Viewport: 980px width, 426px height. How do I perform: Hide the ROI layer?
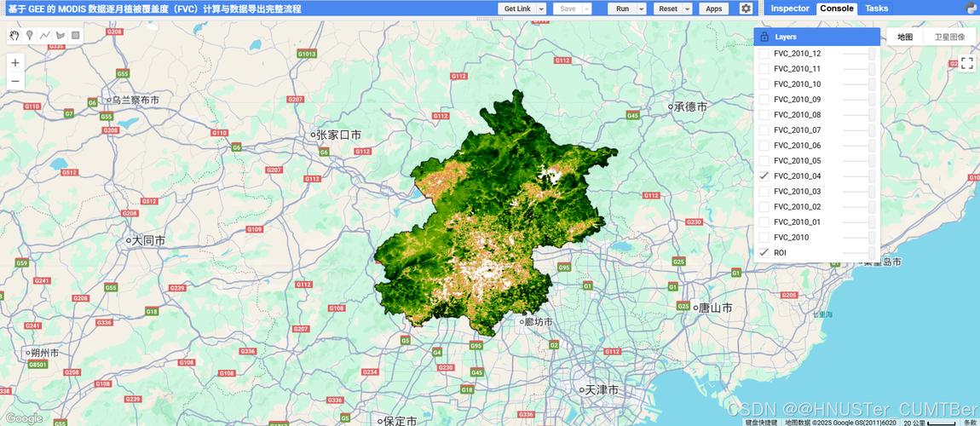click(x=764, y=252)
